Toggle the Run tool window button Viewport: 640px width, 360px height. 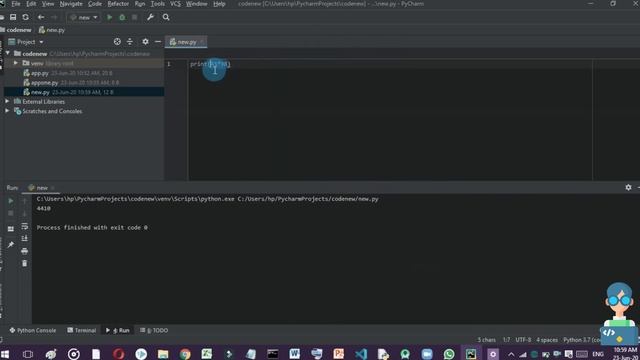point(118,330)
